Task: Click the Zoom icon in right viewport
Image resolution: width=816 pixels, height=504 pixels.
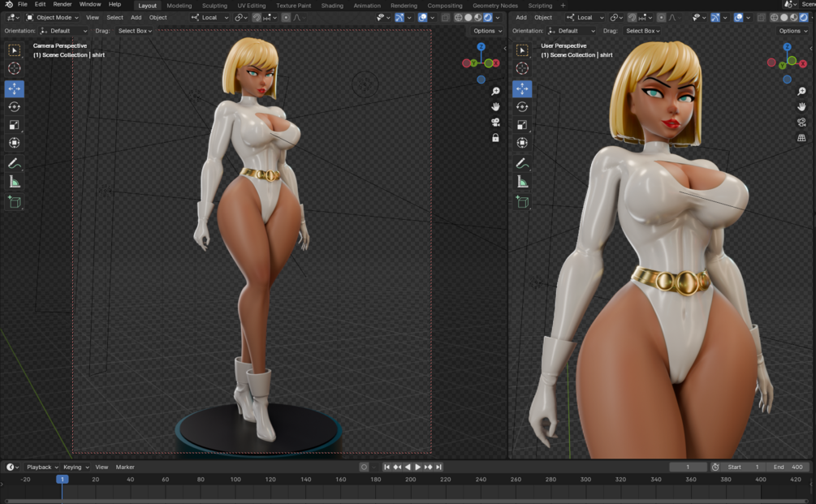Action: point(801,92)
